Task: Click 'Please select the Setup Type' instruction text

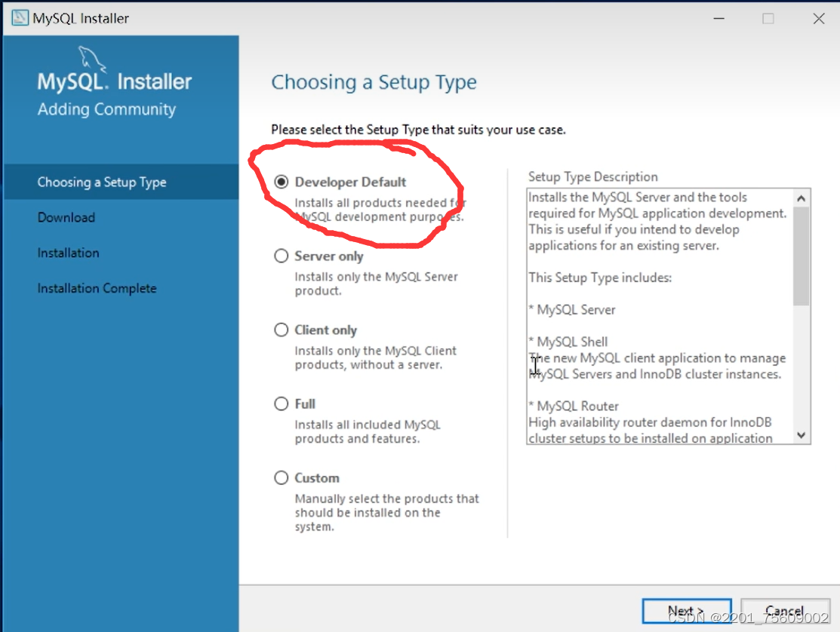Action: pyautogui.click(x=418, y=130)
